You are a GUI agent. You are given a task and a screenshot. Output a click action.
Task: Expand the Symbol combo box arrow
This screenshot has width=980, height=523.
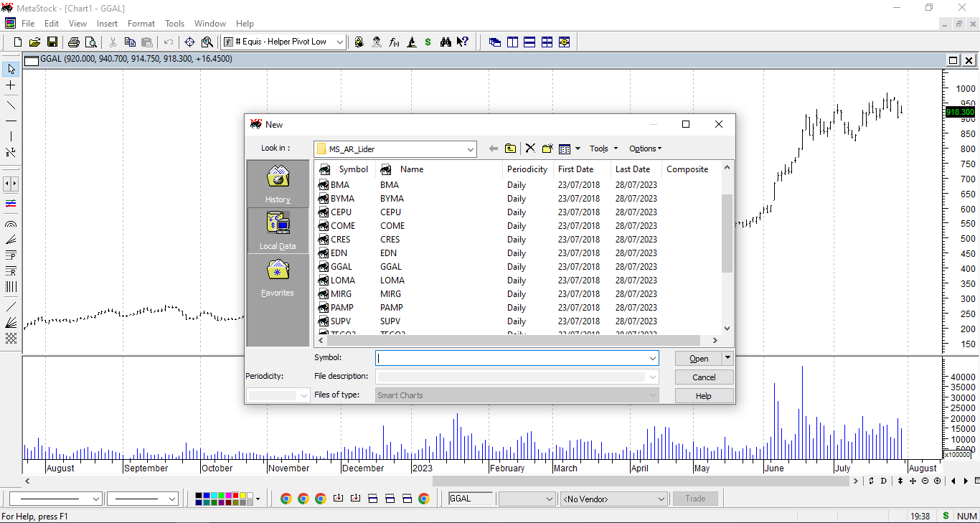(652, 358)
